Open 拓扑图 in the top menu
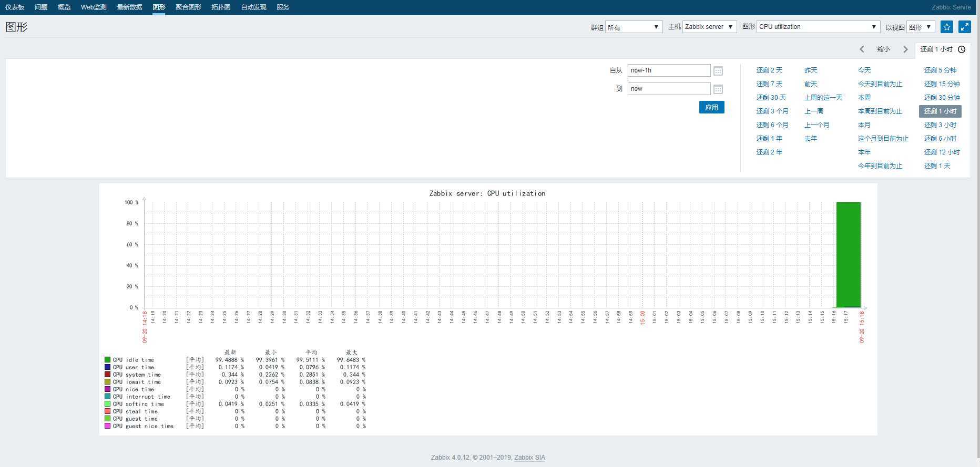Screen dimensions: 980x467 [x=221, y=7]
